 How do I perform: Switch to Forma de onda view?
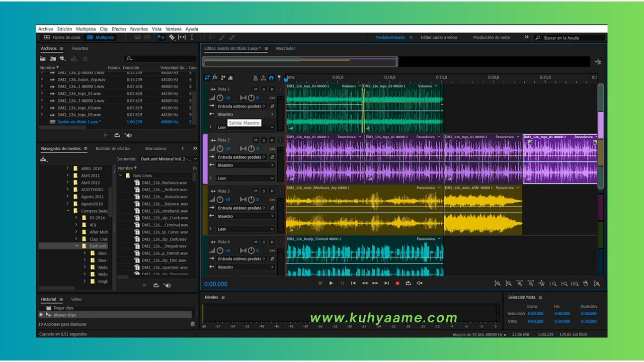pos(61,37)
